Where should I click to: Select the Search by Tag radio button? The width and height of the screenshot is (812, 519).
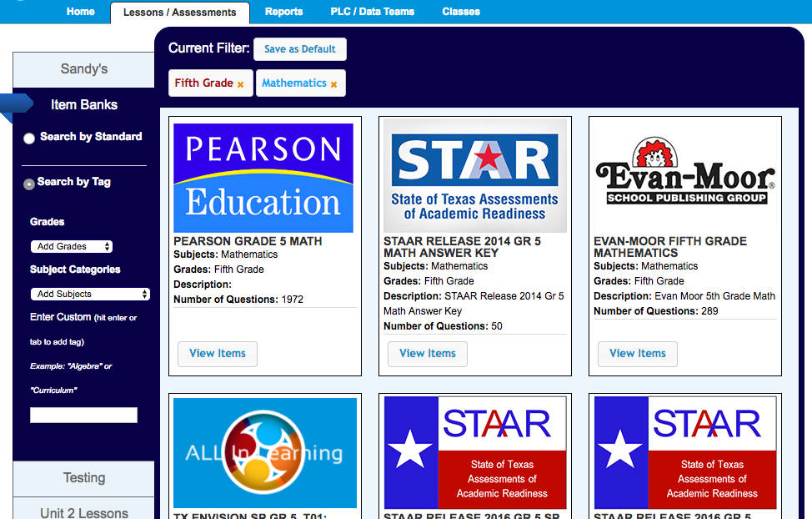click(29, 184)
